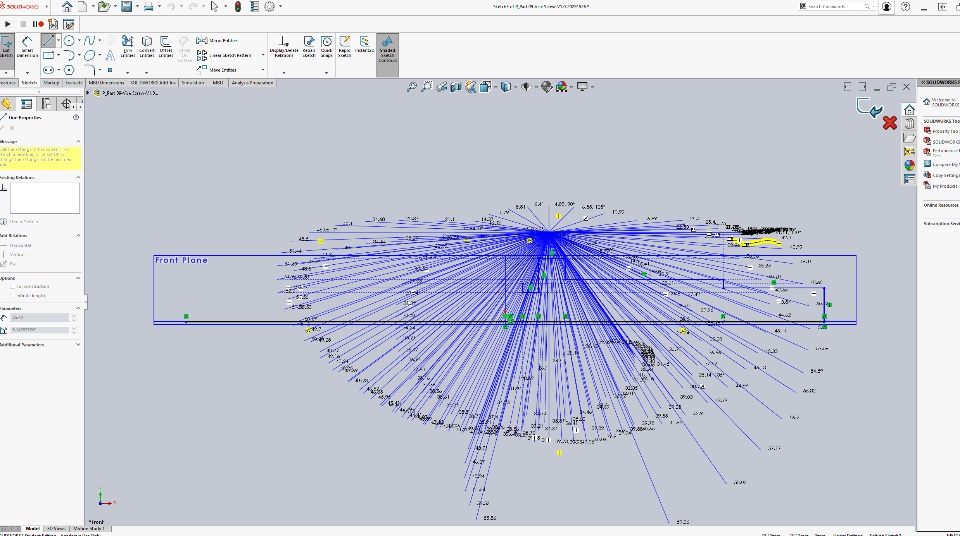This screenshot has width=960, height=536.
Task: Click the Zoom to Area icon
Action: (x=427, y=87)
